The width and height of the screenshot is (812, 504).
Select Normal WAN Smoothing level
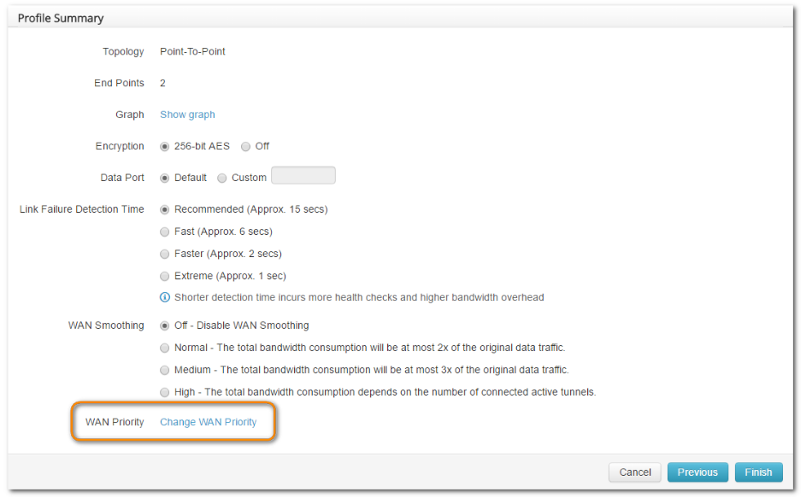165,348
